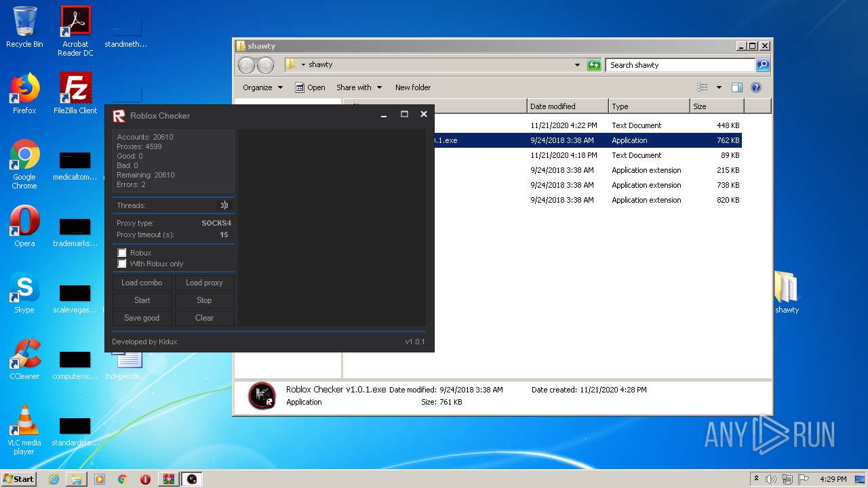Open Windows Media Player taskbar icon
Screen dimensions: 868x488
point(100,479)
